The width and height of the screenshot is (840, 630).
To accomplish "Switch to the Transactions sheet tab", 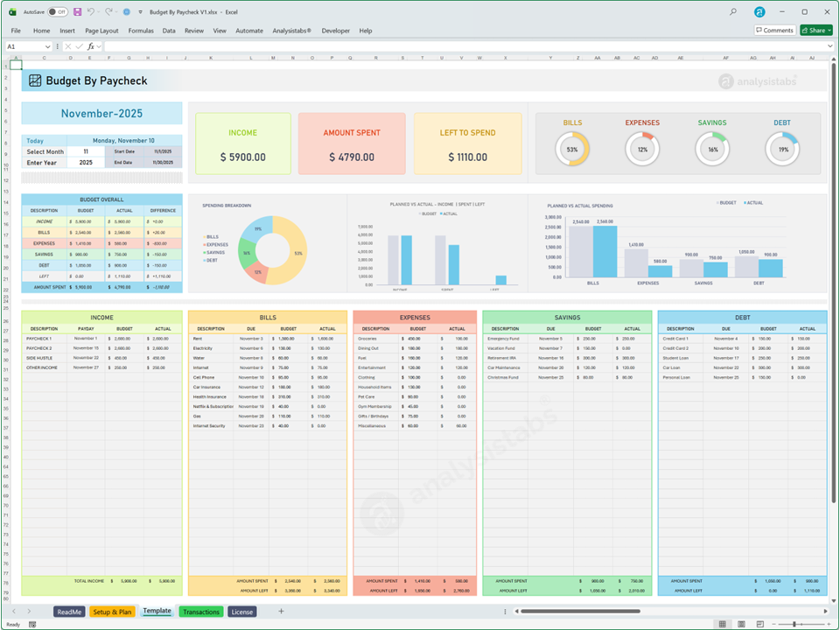I will tap(200, 612).
